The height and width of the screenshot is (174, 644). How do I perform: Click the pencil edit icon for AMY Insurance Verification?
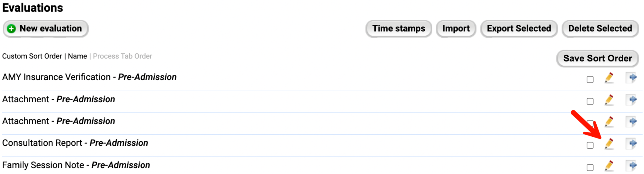click(609, 78)
